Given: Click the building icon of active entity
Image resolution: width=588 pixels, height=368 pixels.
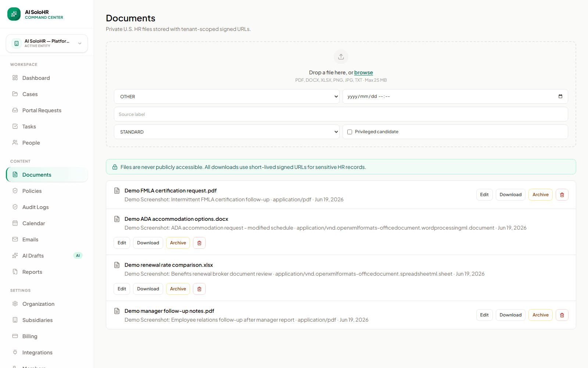Looking at the screenshot, I should (17, 43).
